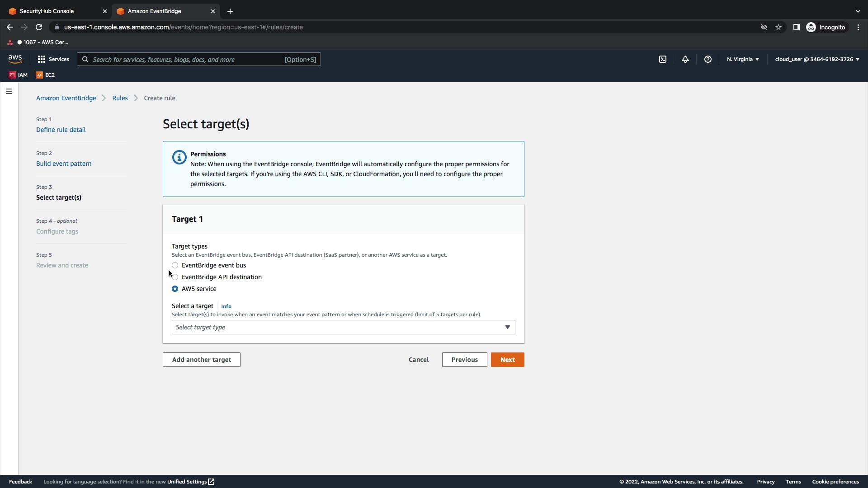Open the notifications bell icon

(x=685, y=59)
